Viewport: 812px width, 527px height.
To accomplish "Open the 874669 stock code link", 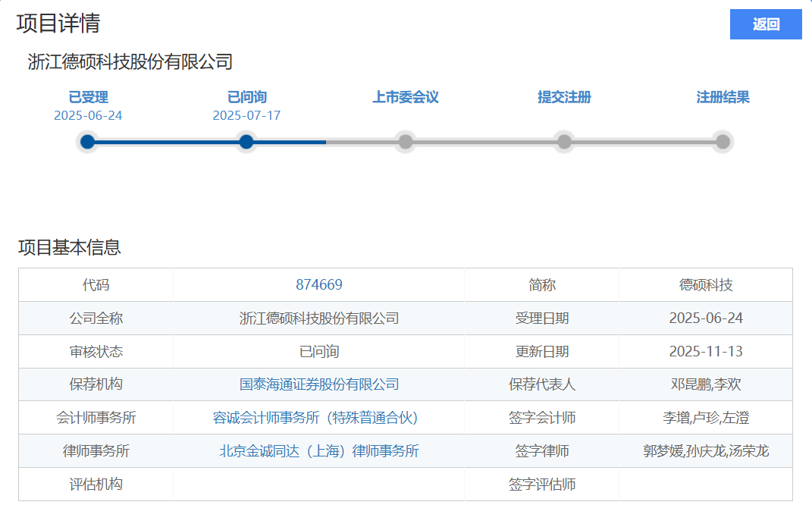I will click(318, 285).
